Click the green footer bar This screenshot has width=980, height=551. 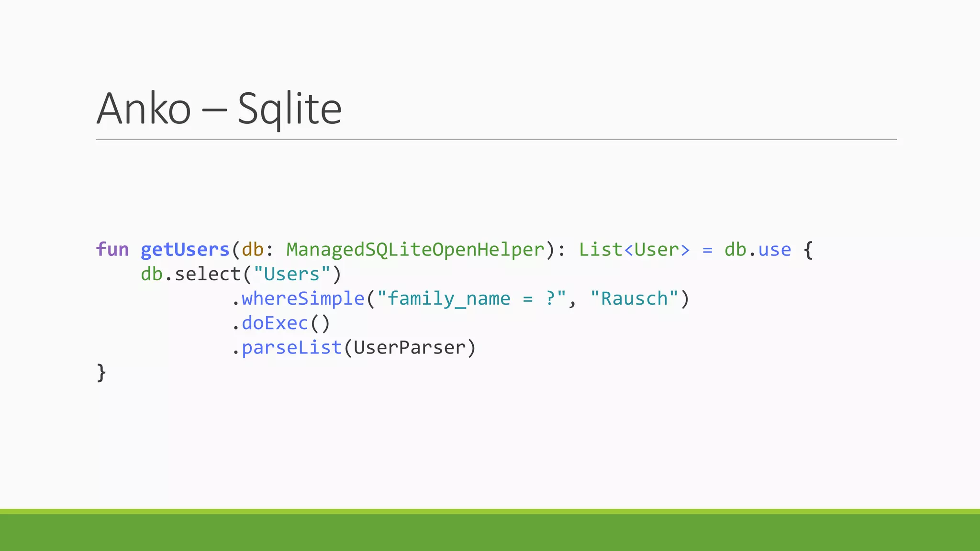[490, 532]
